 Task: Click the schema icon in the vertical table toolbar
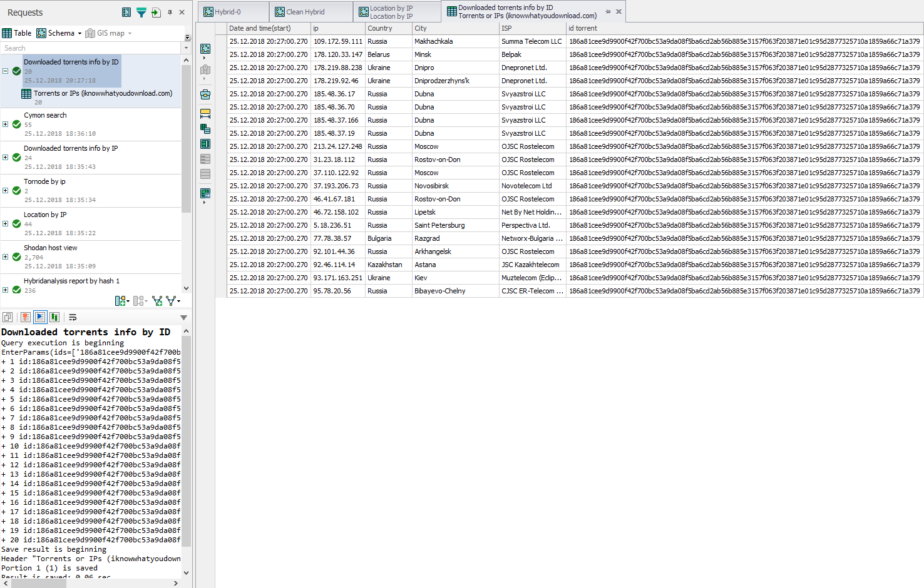tap(205, 49)
